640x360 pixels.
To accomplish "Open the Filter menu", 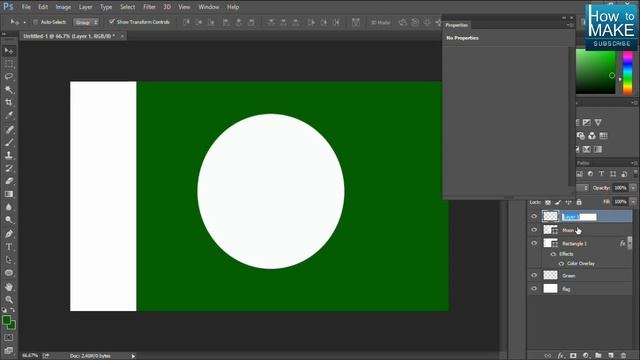I will point(149,7).
